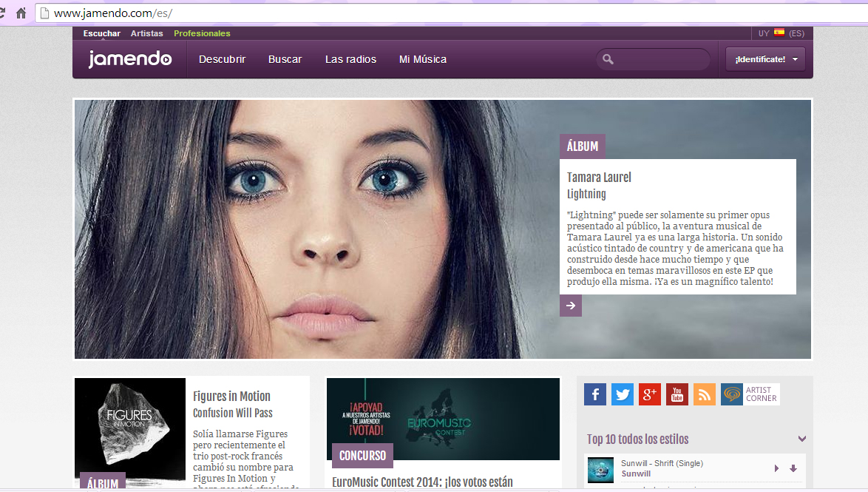Click the orange RSS feed icon
The image size is (868, 492).
[x=704, y=394]
